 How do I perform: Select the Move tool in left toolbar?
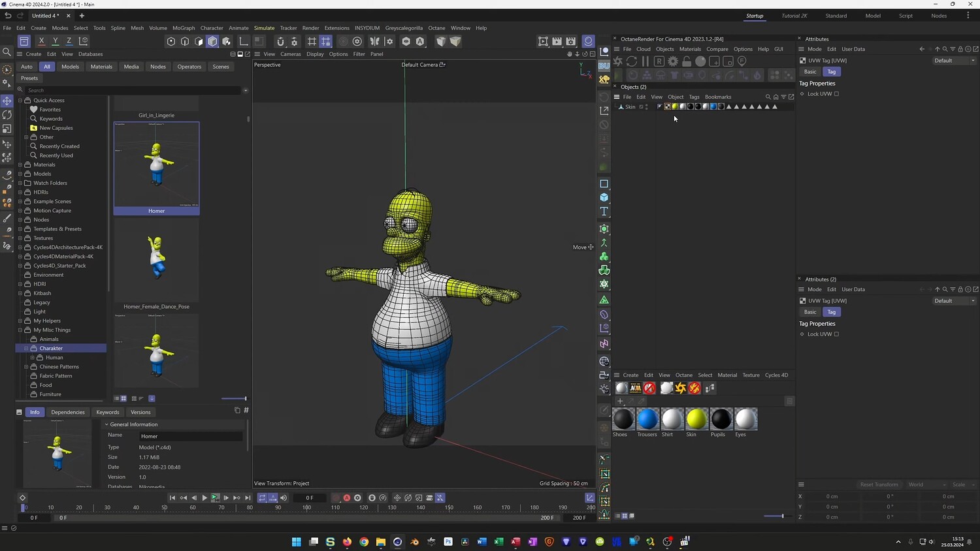(x=7, y=101)
